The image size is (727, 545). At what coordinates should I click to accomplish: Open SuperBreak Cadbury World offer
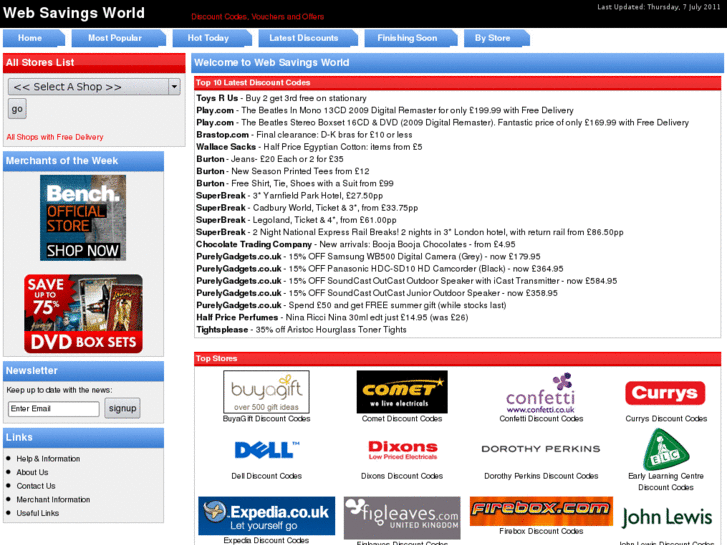(x=307, y=208)
